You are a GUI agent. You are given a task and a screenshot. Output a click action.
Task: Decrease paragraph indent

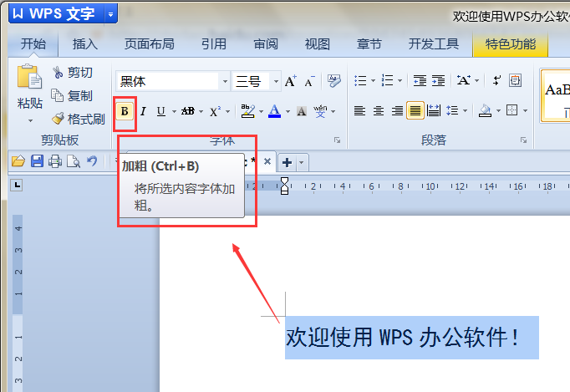click(x=420, y=80)
